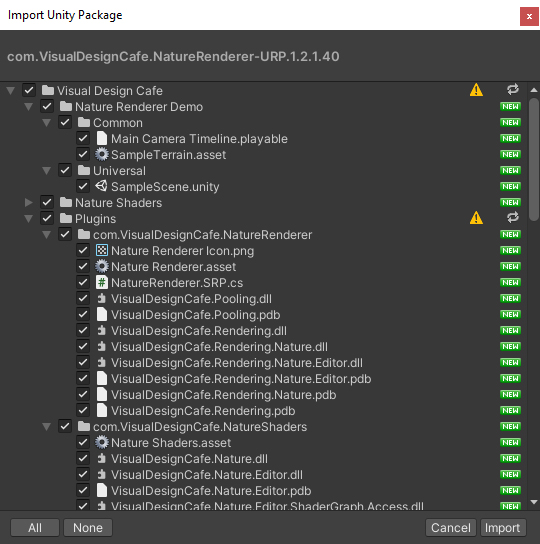Click the warning icon on Plugins row

click(x=476, y=218)
